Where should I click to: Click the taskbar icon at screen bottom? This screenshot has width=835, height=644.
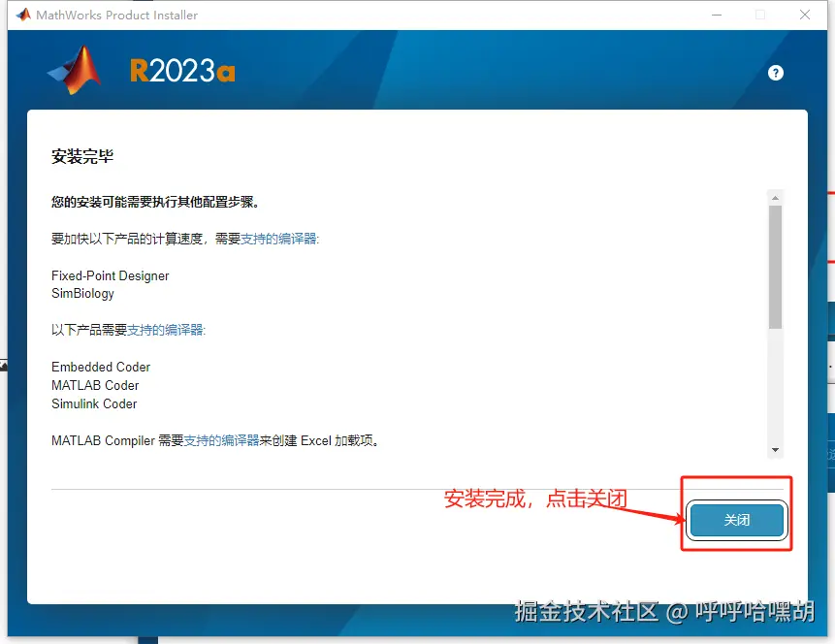pyautogui.click(x=147, y=637)
